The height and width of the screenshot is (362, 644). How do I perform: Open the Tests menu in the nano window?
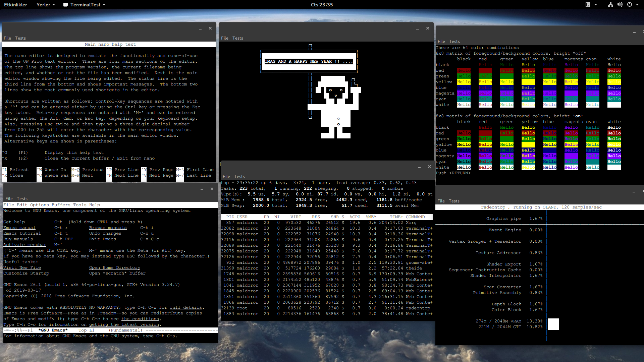click(20, 38)
